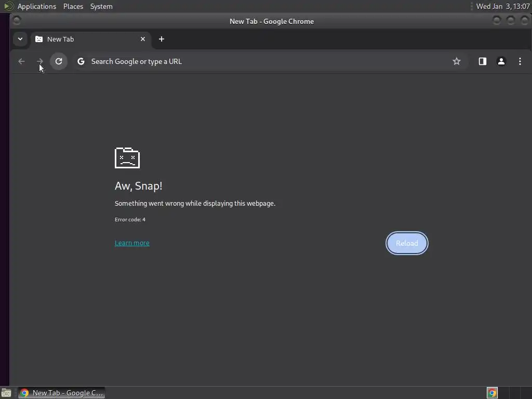The image size is (532, 399).
Task: Click the Reload button on the error page
Action: (x=407, y=243)
